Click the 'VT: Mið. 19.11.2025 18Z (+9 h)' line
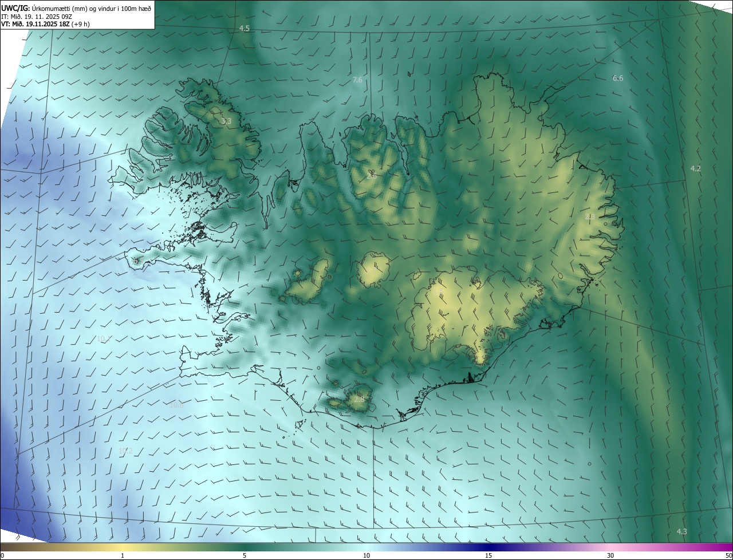This screenshot has width=733, height=560. [45, 24]
